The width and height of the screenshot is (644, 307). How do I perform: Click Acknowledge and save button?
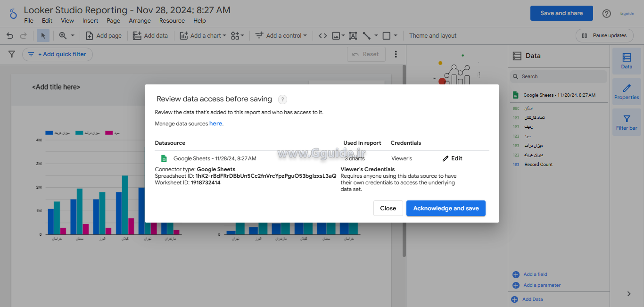coord(446,208)
